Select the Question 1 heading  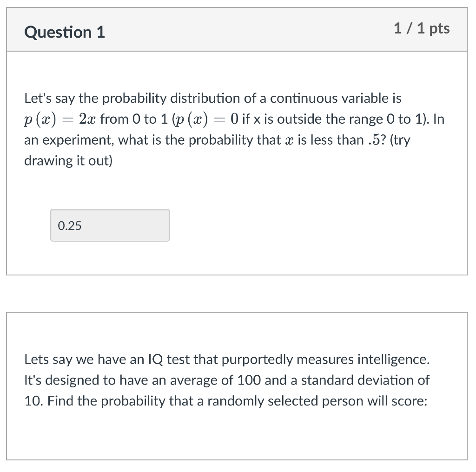coord(65,32)
